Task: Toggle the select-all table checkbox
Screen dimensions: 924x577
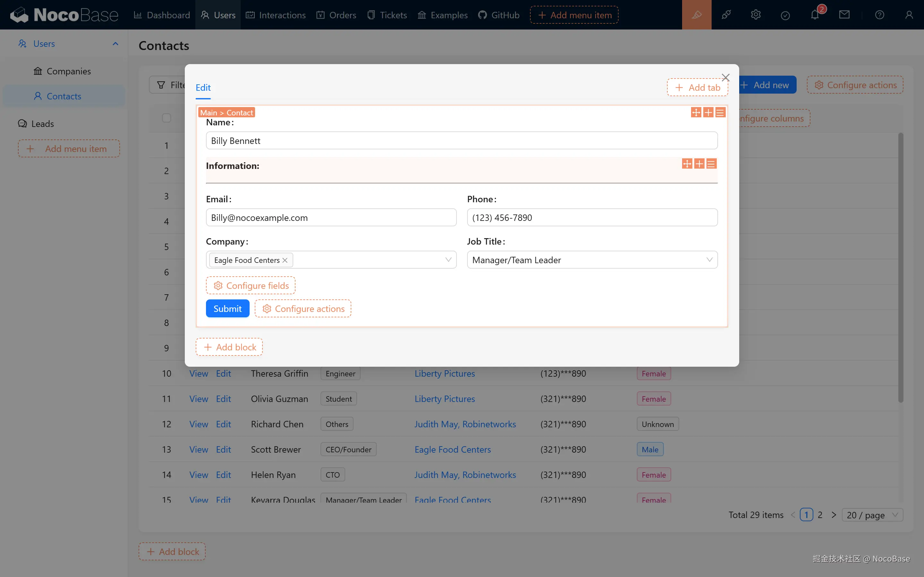Action: coord(166,118)
